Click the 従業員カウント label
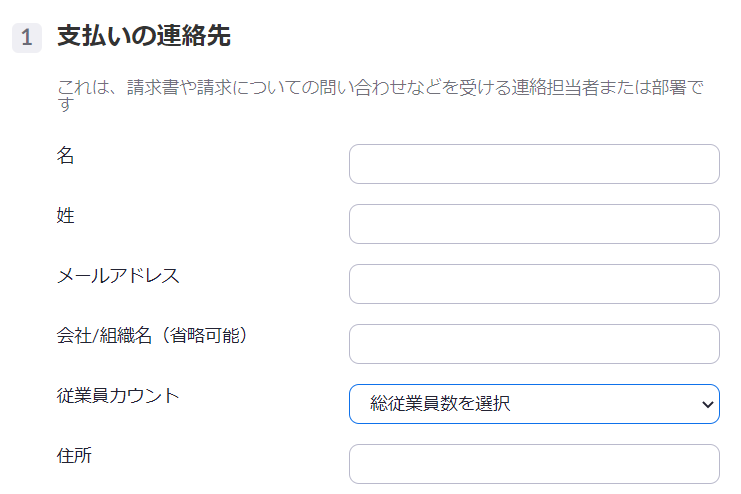Screen dimensions: 741x494 click(x=118, y=395)
